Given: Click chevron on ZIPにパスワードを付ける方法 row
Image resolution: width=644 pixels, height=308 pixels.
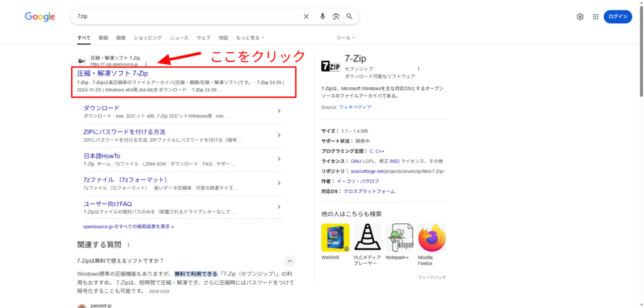Looking at the screenshot, I should pyautogui.click(x=279, y=135).
